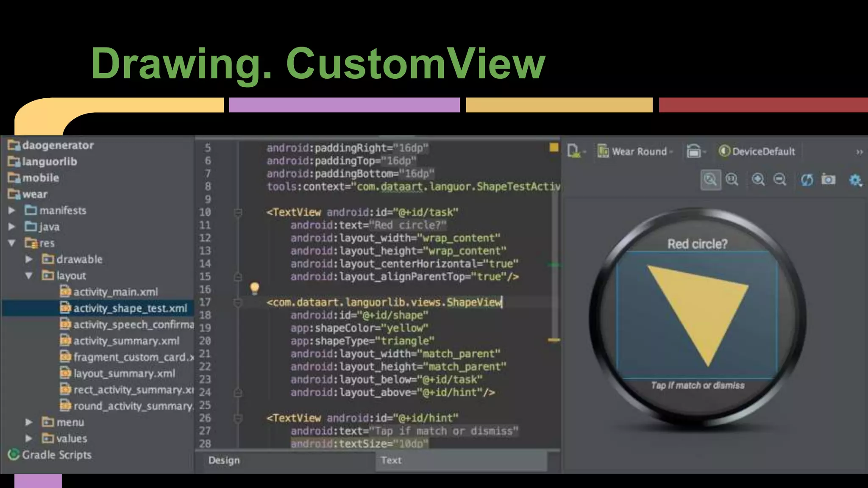
Task: Click zoom to actual size icon
Action: tap(732, 180)
